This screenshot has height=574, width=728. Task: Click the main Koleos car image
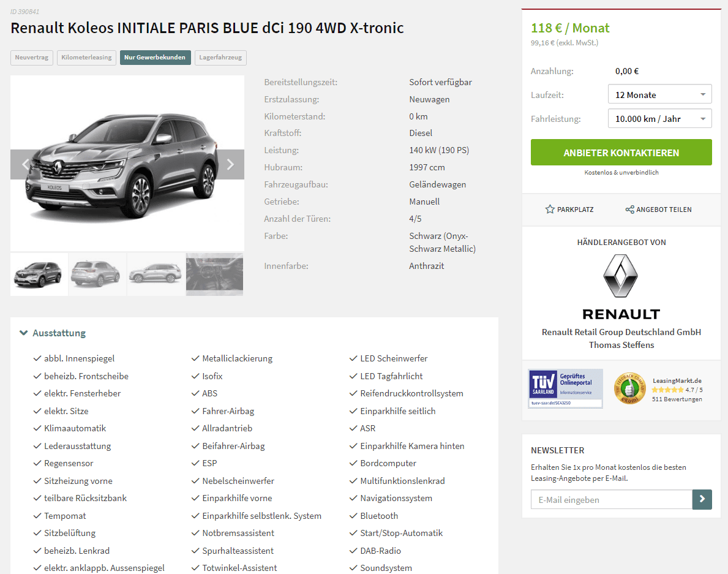click(127, 164)
